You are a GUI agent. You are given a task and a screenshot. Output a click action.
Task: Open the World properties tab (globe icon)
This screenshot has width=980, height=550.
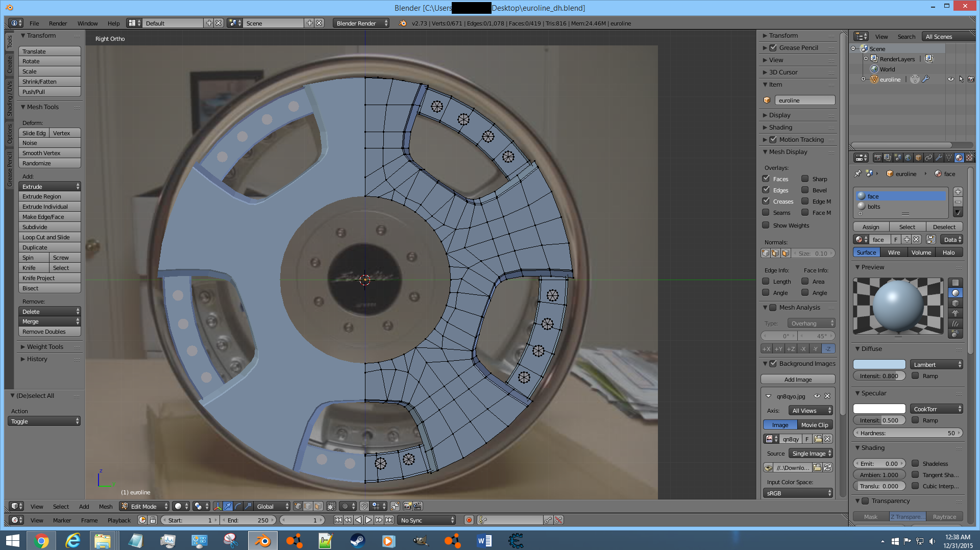(908, 158)
